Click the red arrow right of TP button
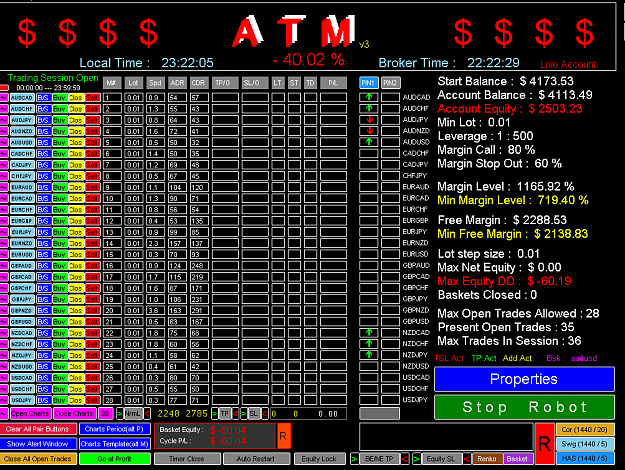This screenshot has height=470, width=625. [x=235, y=414]
